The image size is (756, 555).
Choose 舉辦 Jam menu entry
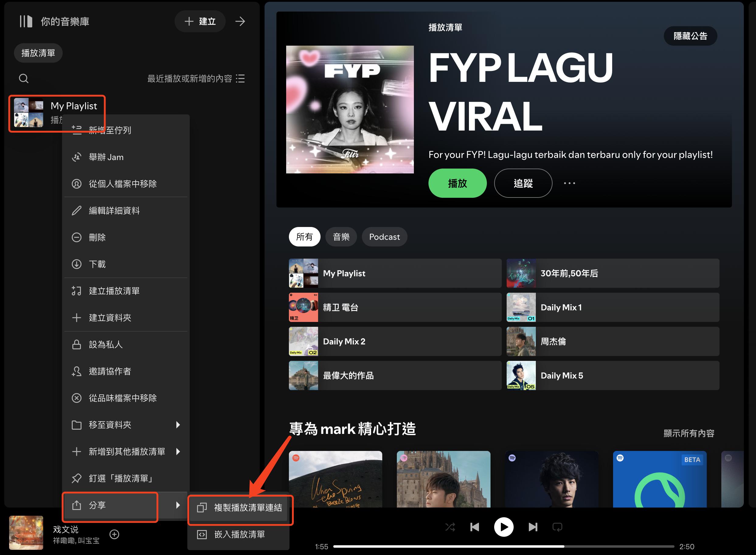click(126, 157)
